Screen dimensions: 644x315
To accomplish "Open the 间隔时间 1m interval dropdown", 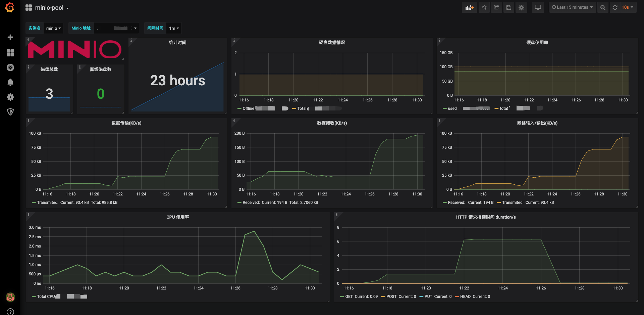I will (174, 28).
